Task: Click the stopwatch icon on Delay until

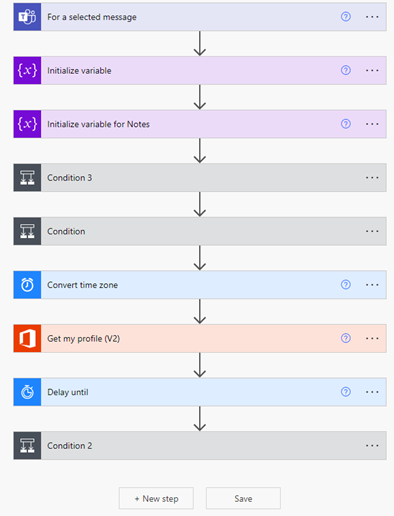Action: (27, 392)
